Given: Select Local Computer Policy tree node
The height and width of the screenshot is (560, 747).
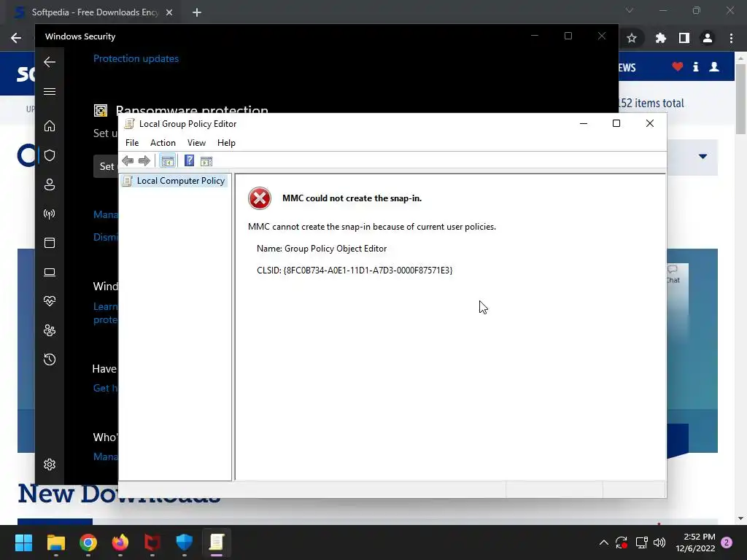Looking at the screenshot, I should pos(174,181).
